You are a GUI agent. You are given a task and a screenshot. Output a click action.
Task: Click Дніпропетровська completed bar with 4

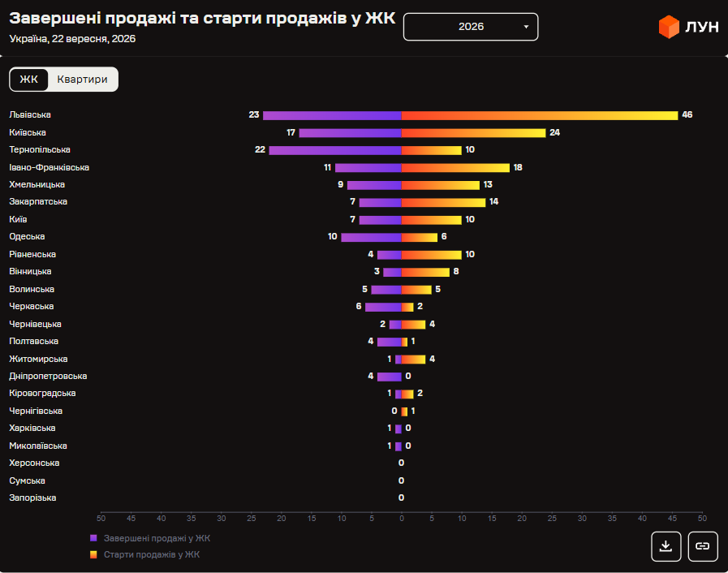[x=390, y=377]
